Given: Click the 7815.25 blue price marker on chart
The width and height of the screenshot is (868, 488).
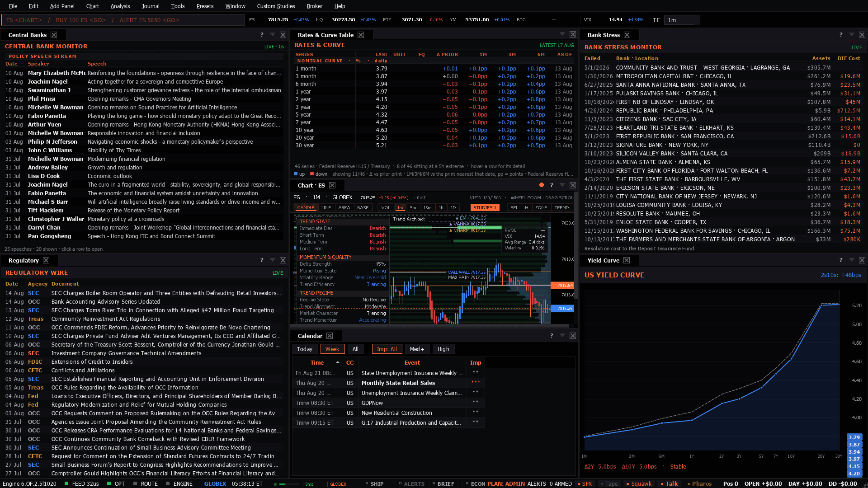Looking at the screenshot, I should click(x=563, y=309).
